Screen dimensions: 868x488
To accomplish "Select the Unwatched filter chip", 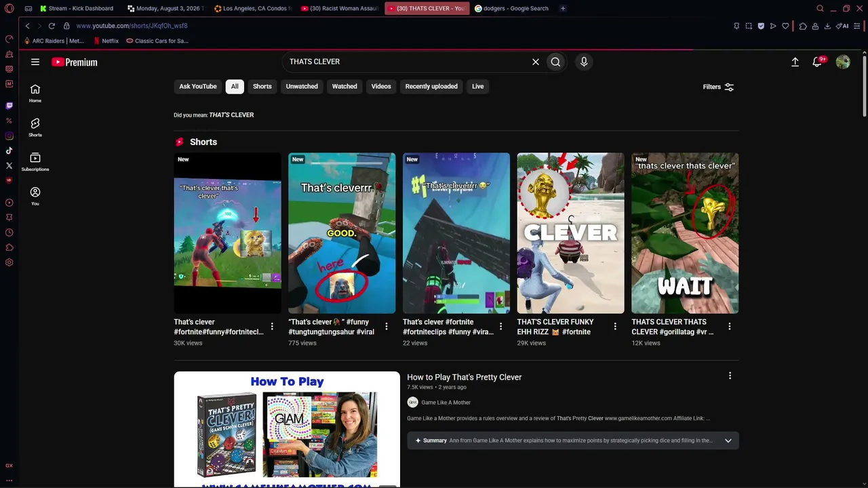I will (x=302, y=87).
